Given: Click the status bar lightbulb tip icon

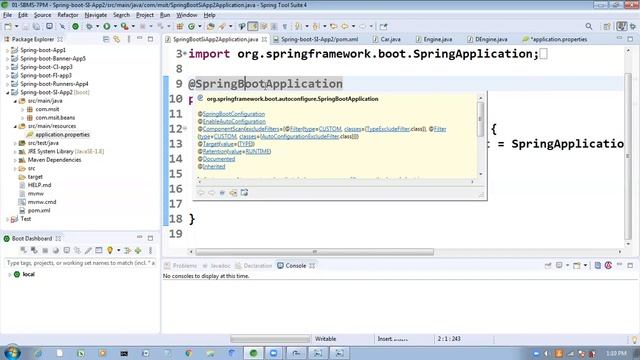Looking at the screenshot, I should 634,339.
